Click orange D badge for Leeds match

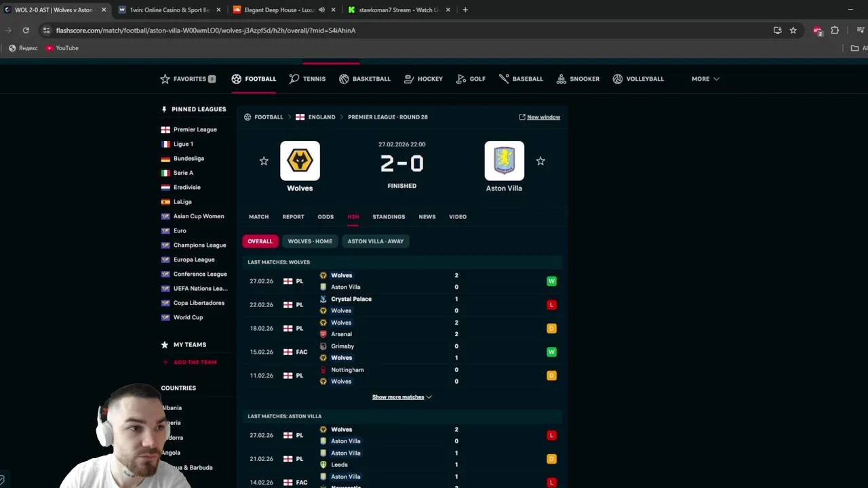551,459
